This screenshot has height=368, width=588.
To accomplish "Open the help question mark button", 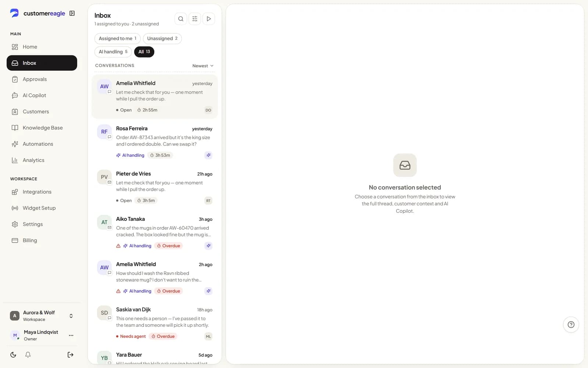I will pos(571,325).
